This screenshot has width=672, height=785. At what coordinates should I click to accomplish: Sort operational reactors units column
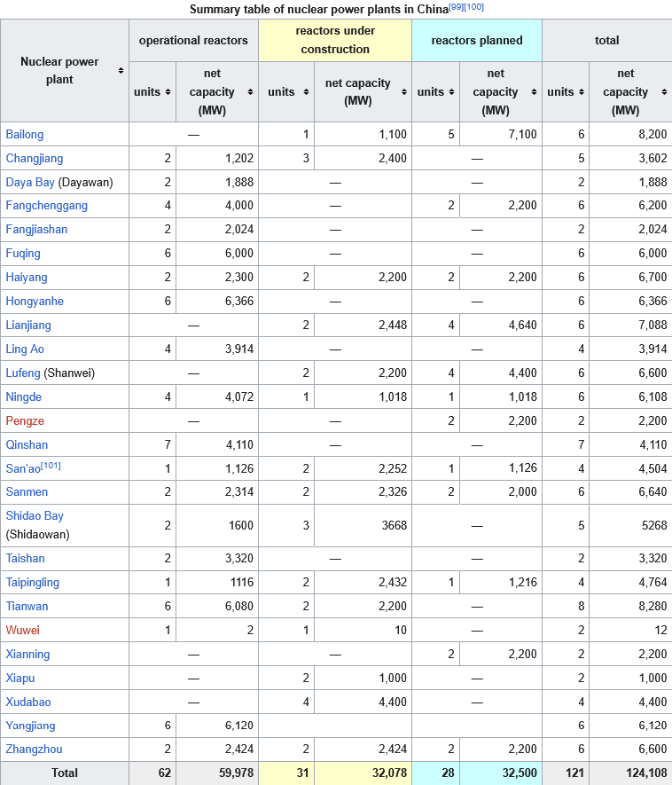168,91
